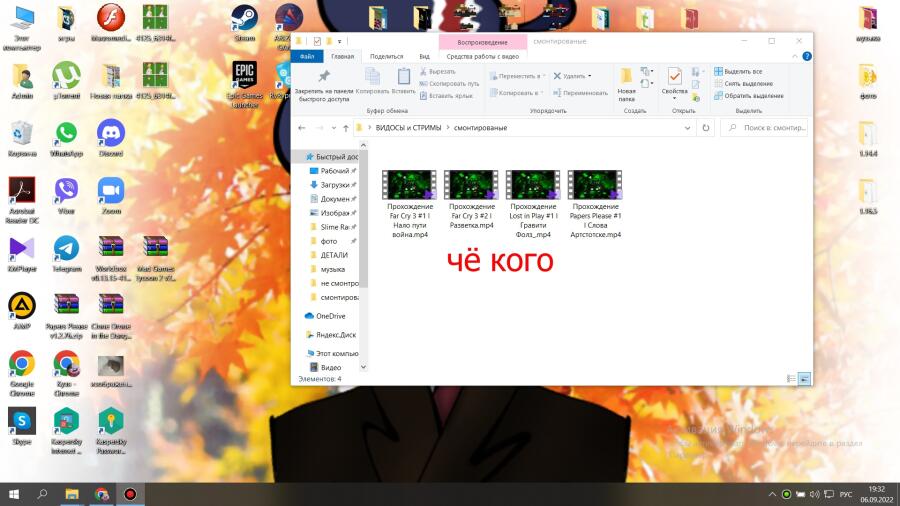
Task: Switch to the Home (Главная) ribbon tab
Action: (x=342, y=56)
